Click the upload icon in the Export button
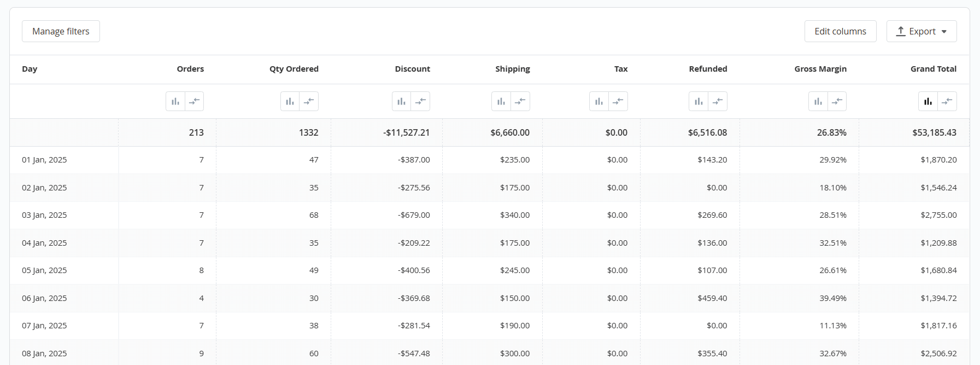980x365 pixels. 901,31
